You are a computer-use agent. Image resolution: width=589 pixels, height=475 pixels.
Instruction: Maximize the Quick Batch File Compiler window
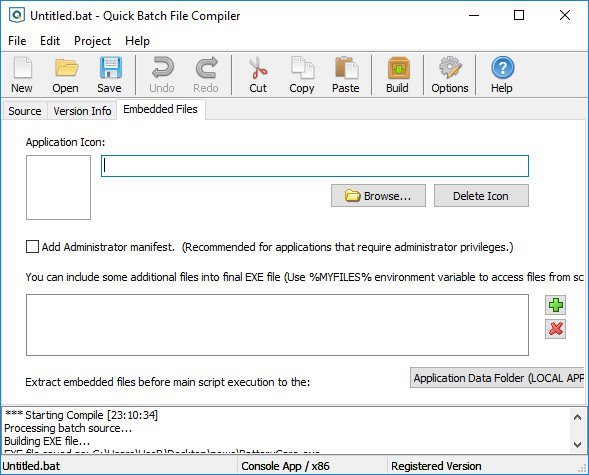click(x=519, y=15)
